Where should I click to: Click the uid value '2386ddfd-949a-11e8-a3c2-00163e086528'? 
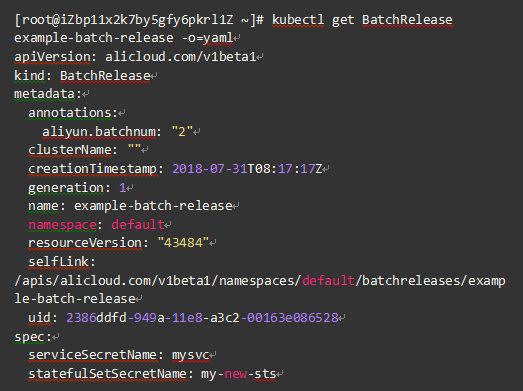click(x=202, y=318)
